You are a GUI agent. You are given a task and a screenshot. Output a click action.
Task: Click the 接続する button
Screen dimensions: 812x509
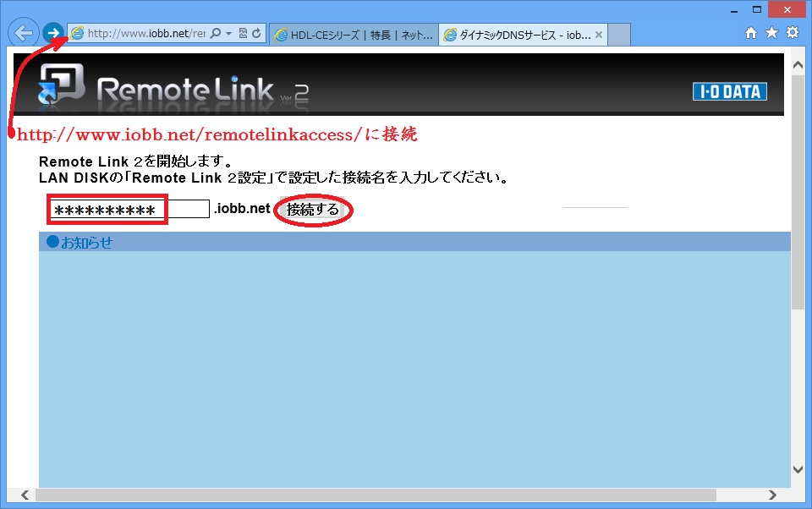coord(312,209)
